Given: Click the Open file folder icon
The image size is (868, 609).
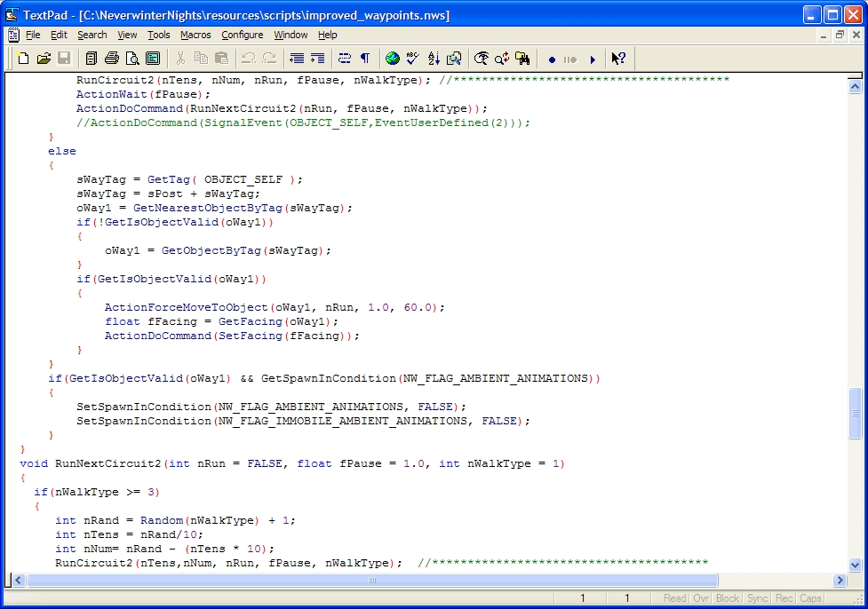Looking at the screenshot, I should [x=44, y=59].
